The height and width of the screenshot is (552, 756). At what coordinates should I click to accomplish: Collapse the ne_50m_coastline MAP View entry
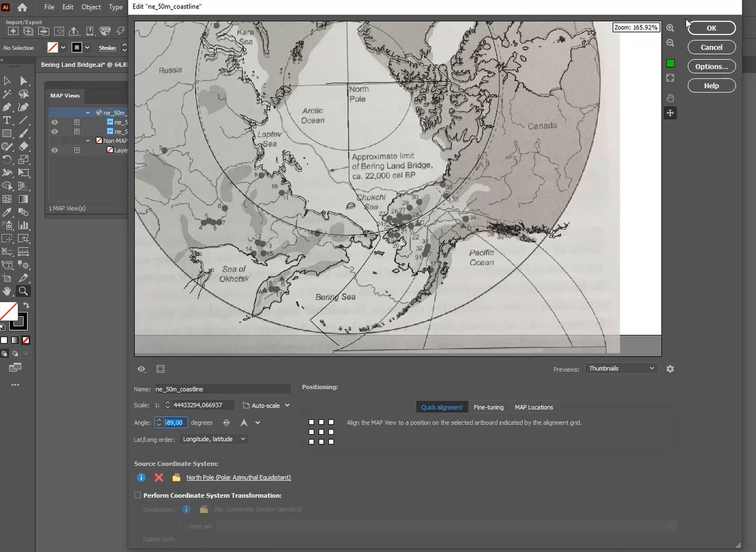pos(87,112)
